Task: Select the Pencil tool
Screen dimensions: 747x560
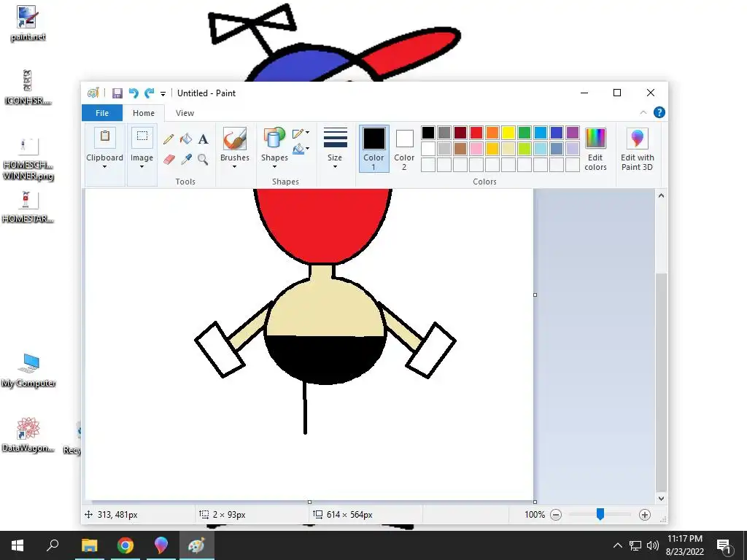Action: pos(169,139)
